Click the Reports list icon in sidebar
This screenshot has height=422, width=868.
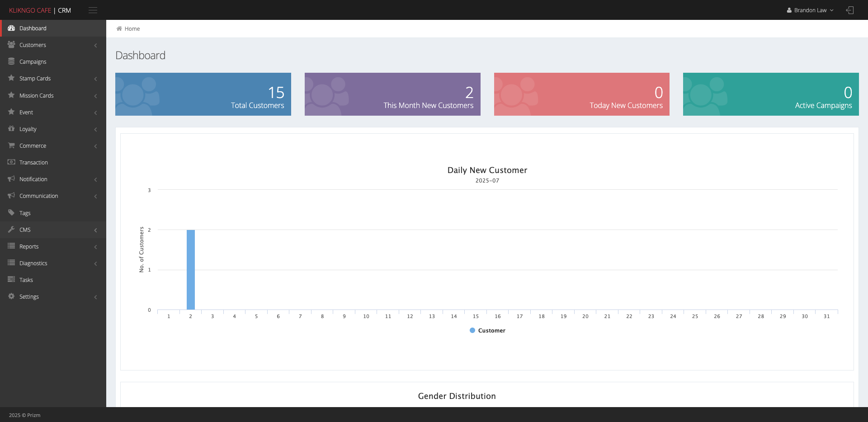11,246
